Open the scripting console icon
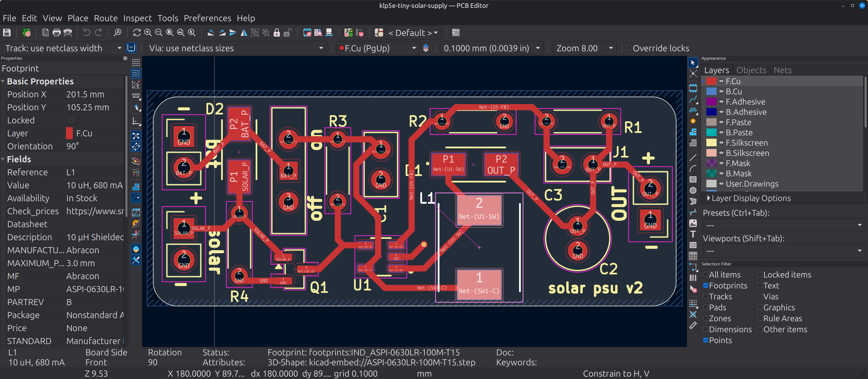This screenshot has height=379, width=868. tap(456, 32)
